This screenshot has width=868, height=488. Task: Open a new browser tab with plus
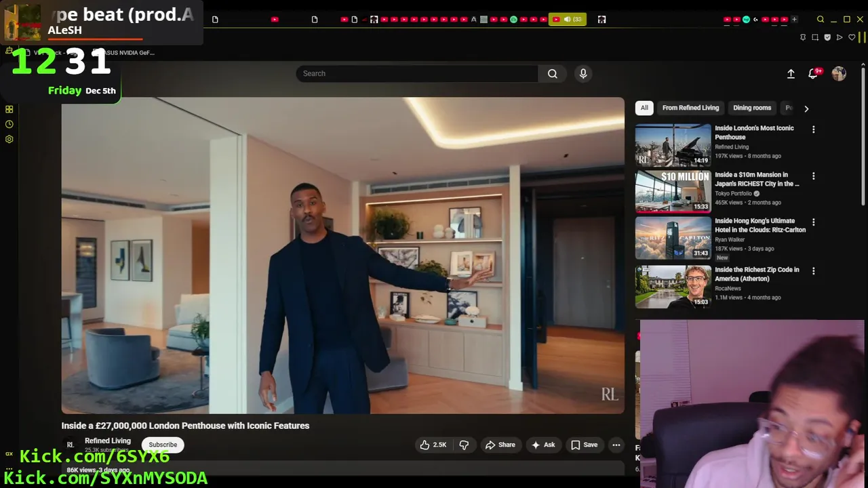[x=794, y=19]
